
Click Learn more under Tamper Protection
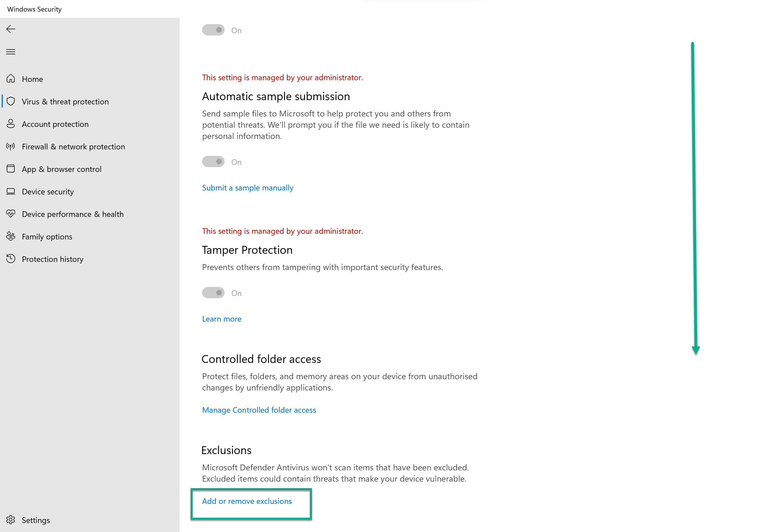[x=221, y=319]
